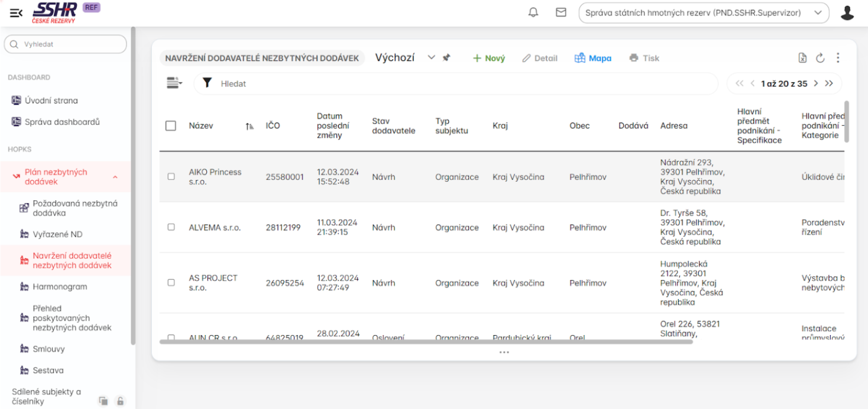Click the Nový button
This screenshot has height=409, width=868.
[489, 58]
